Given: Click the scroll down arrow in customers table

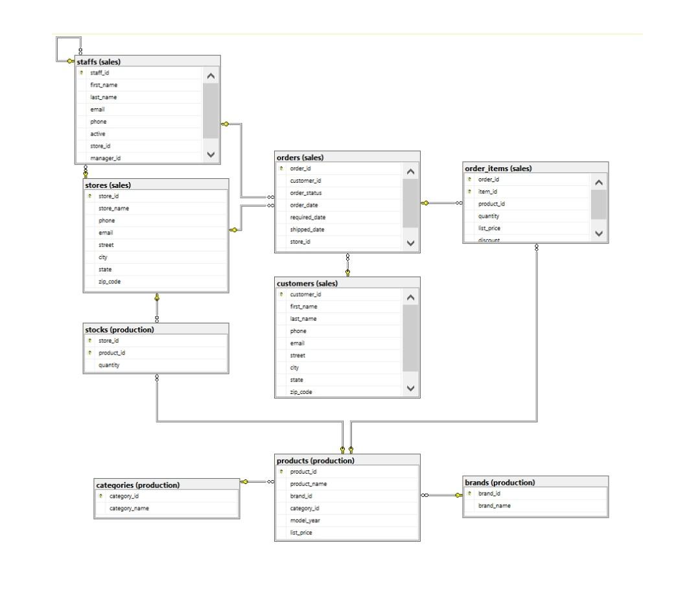Looking at the screenshot, I should coord(411,388).
